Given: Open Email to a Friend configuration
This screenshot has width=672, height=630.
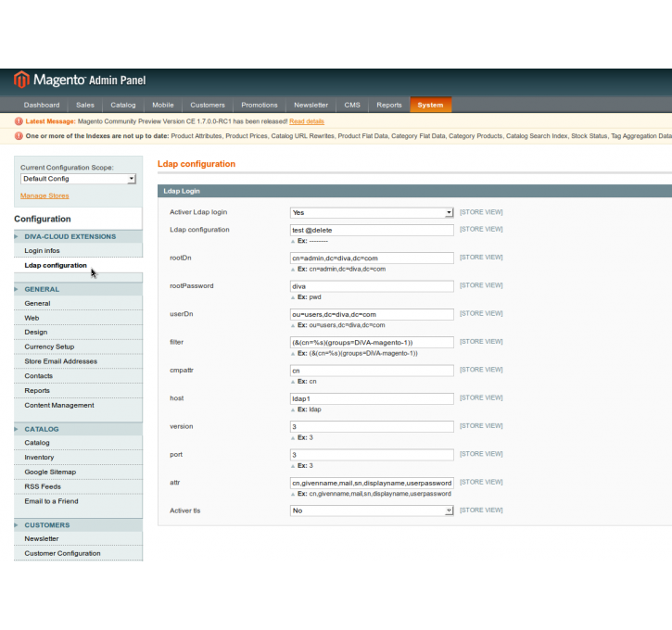Looking at the screenshot, I should pyautogui.click(x=51, y=501).
